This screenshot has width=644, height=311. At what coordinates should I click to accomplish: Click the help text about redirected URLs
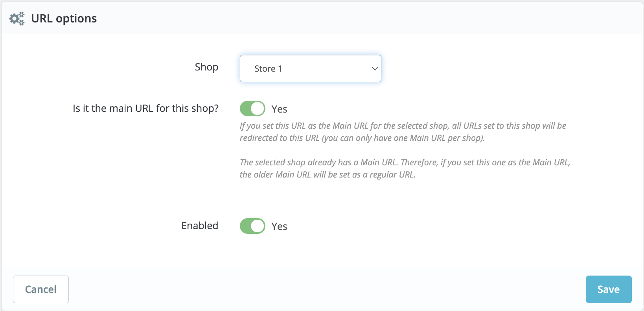pyautogui.click(x=403, y=132)
